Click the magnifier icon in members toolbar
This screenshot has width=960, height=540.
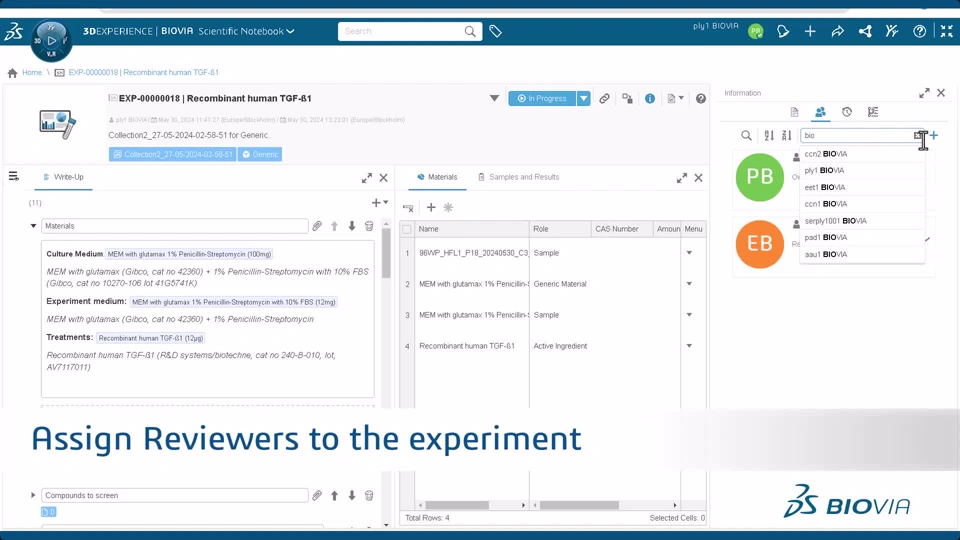746,135
